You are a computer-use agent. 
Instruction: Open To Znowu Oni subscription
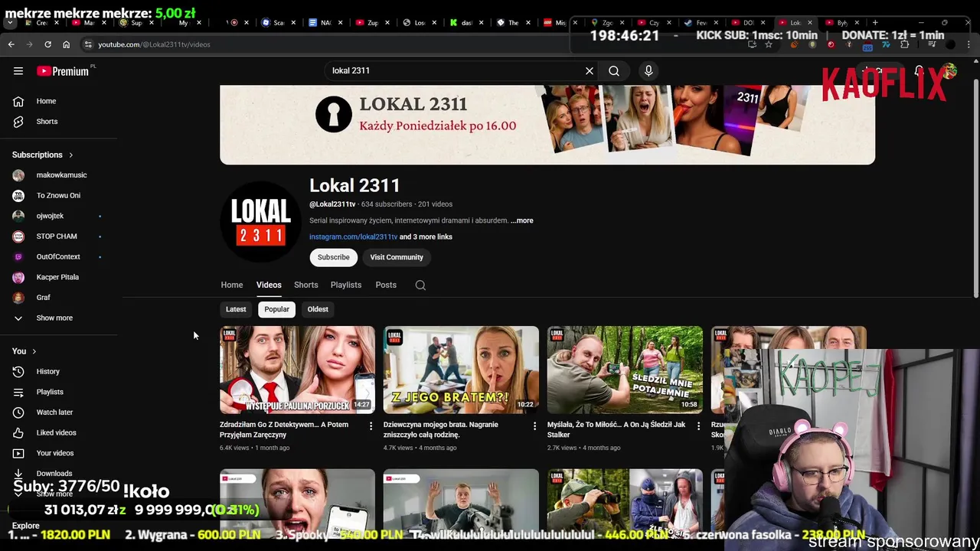point(58,195)
